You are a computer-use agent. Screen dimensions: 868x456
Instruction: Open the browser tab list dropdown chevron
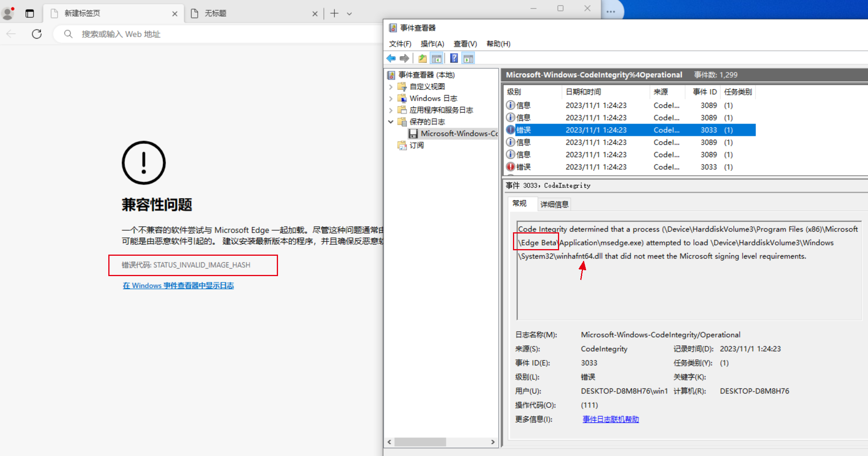(x=349, y=13)
